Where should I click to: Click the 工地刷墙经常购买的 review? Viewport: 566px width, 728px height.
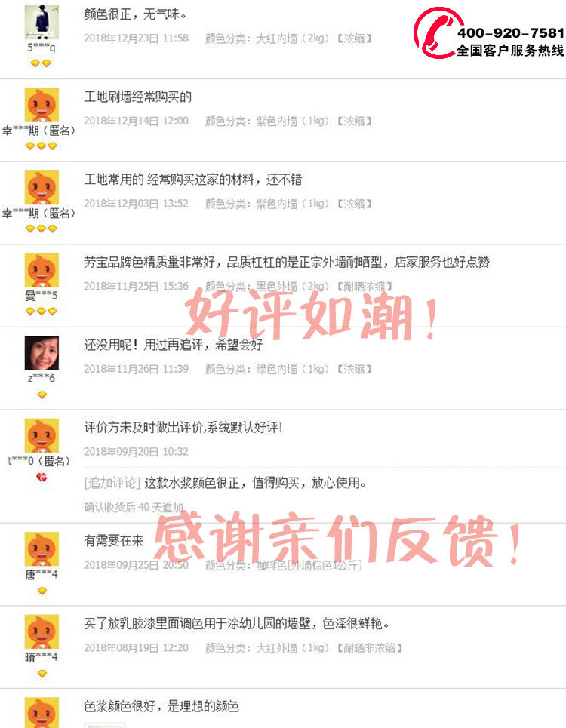pyautogui.click(x=138, y=97)
